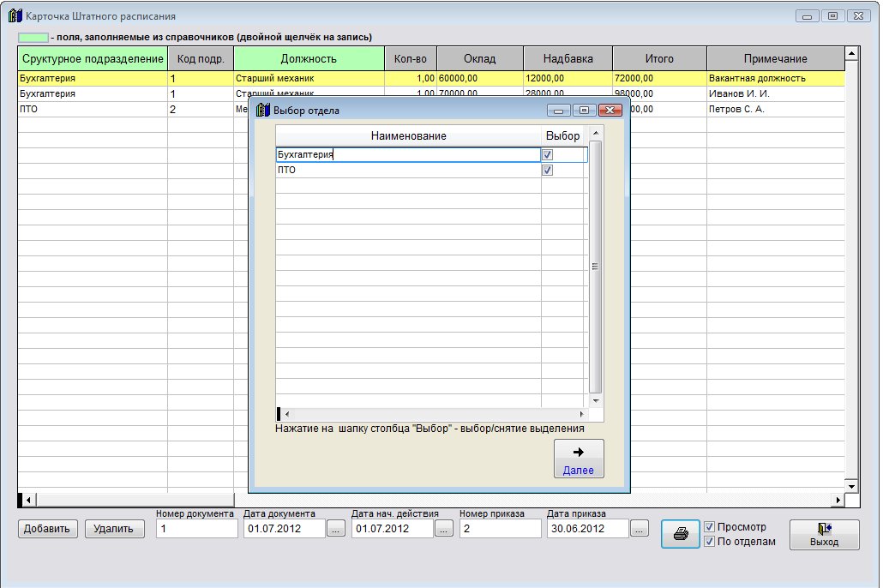Viewport: 883px width, 588px height.
Task: Click the Номер документа input field
Action: (x=196, y=528)
